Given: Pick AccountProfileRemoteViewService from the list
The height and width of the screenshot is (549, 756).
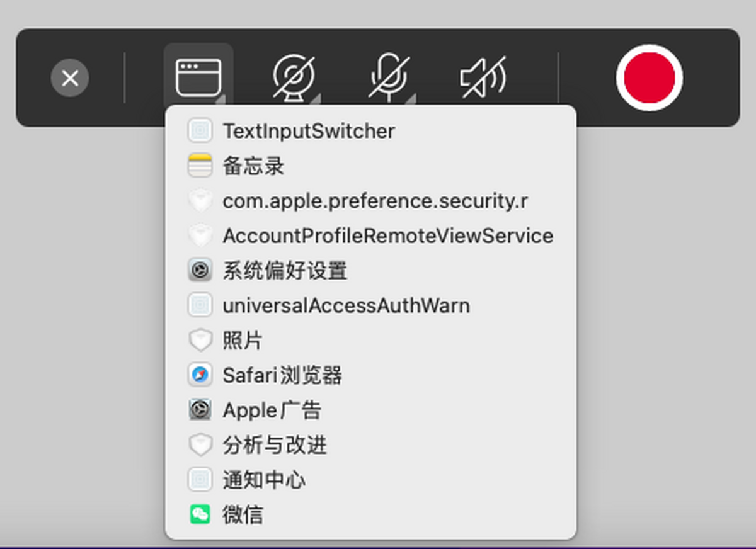Looking at the screenshot, I should [387, 236].
